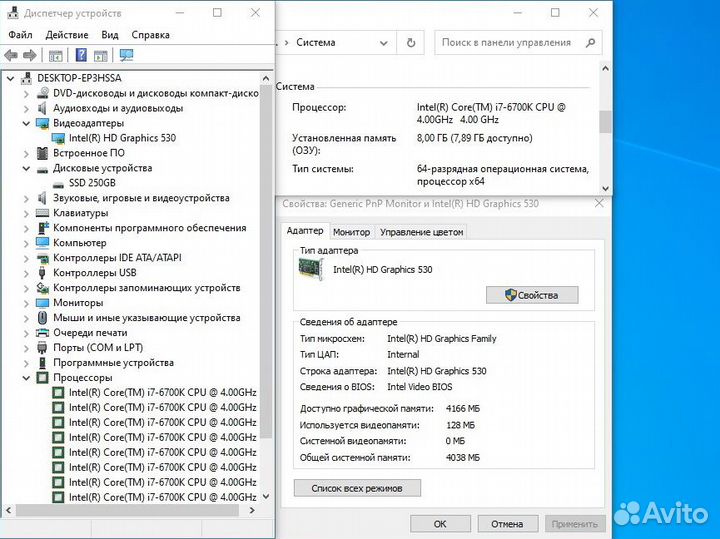Click the Свойства button with shield
Viewport: 720px width, 539px height.
[x=532, y=295]
